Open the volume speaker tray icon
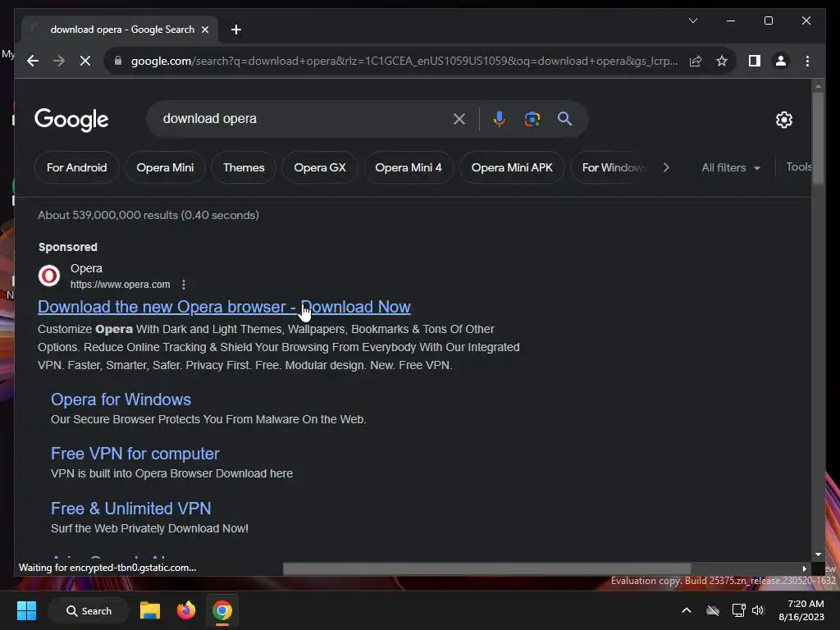This screenshot has height=630, width=840. [x=758, y=610]
